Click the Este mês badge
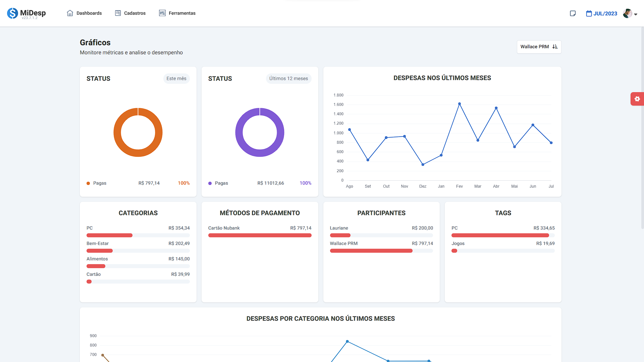 [x=176, y=78]
